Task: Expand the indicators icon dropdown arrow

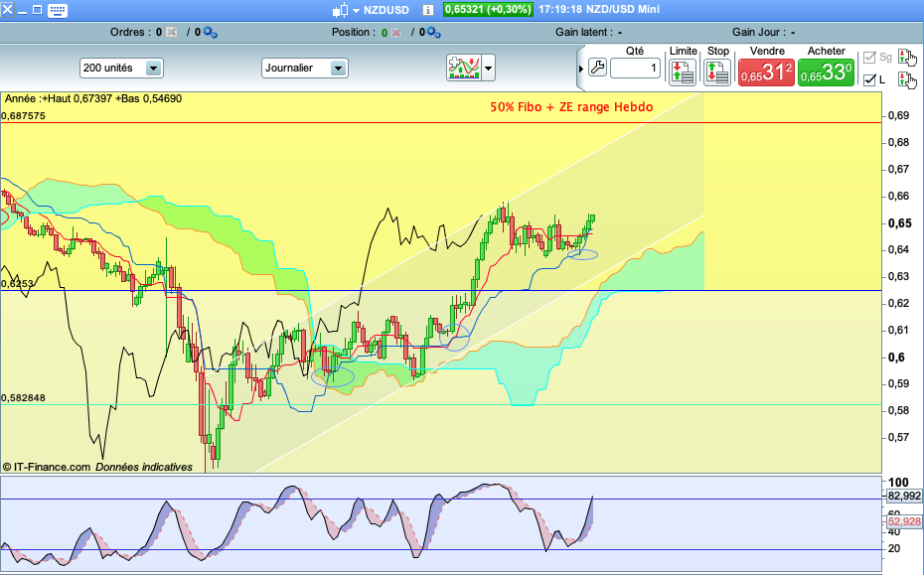Action: coord(488,69)
